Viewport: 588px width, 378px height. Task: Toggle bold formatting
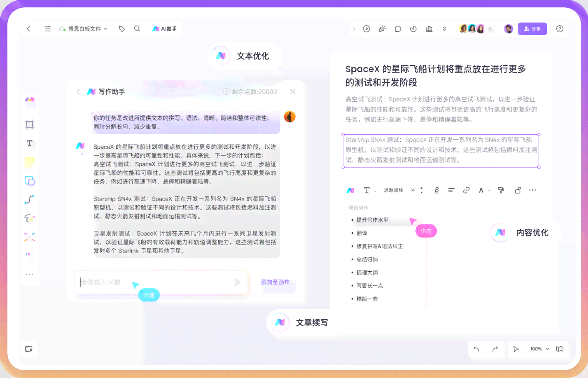437,190
